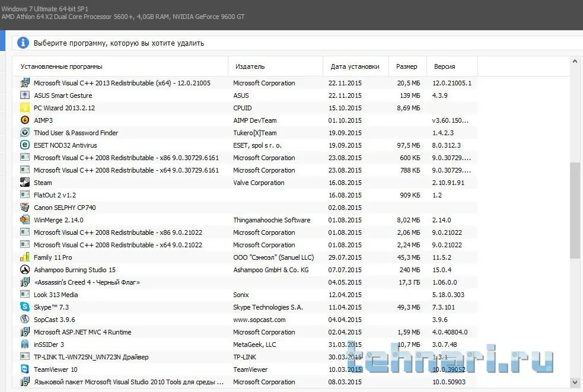The height and width of the screenshot is (392, 583).
Task: Select the WinMerge 2.14.0 entry
Action: [x=59, y=220]
